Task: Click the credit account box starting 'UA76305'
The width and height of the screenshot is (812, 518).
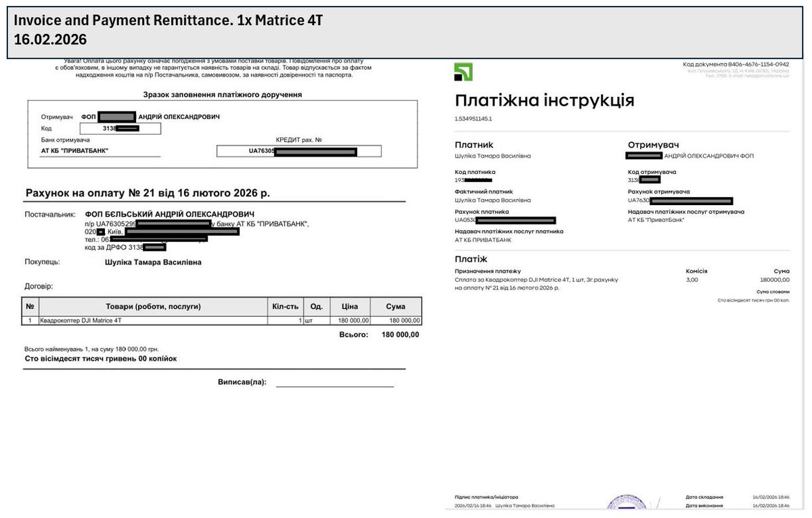Action: [298, 152]
